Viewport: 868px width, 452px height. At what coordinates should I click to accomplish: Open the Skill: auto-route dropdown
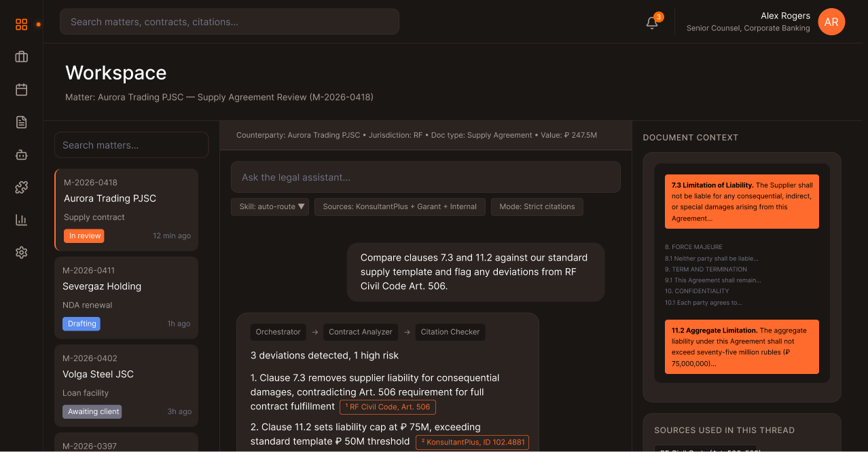(270, 207)
